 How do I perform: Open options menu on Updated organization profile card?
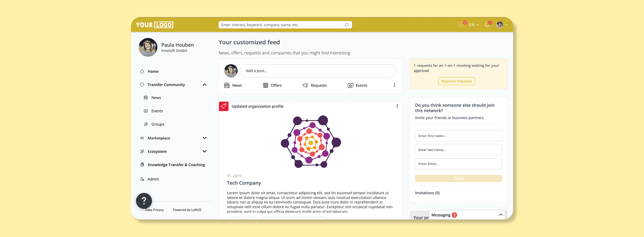click(397, 106)
